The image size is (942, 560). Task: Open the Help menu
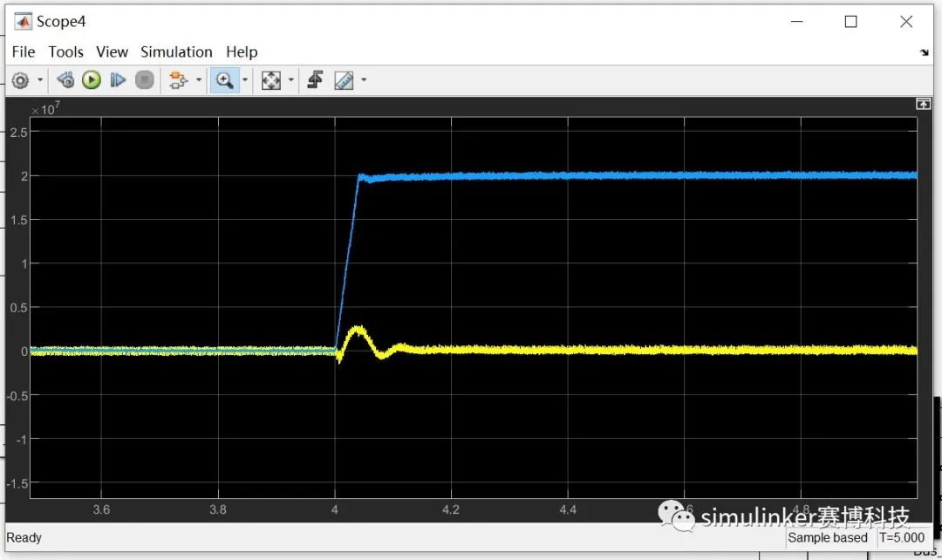tap(242, 52)
